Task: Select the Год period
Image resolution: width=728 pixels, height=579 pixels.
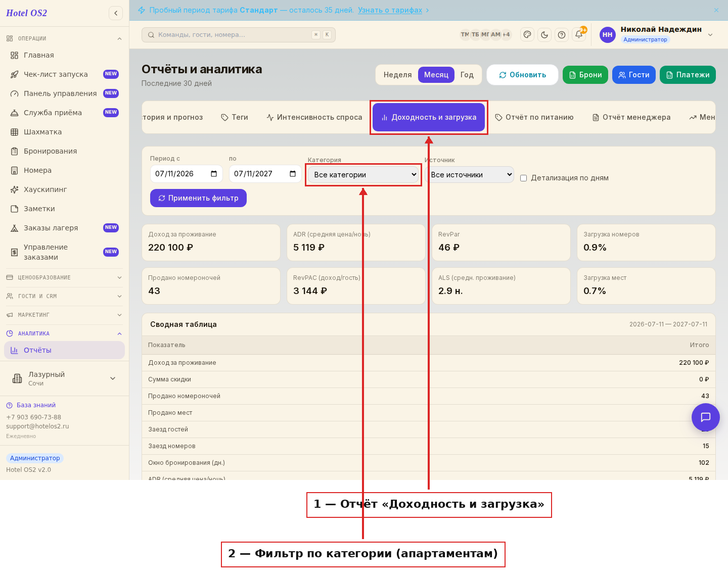Action: click(467, 75)
